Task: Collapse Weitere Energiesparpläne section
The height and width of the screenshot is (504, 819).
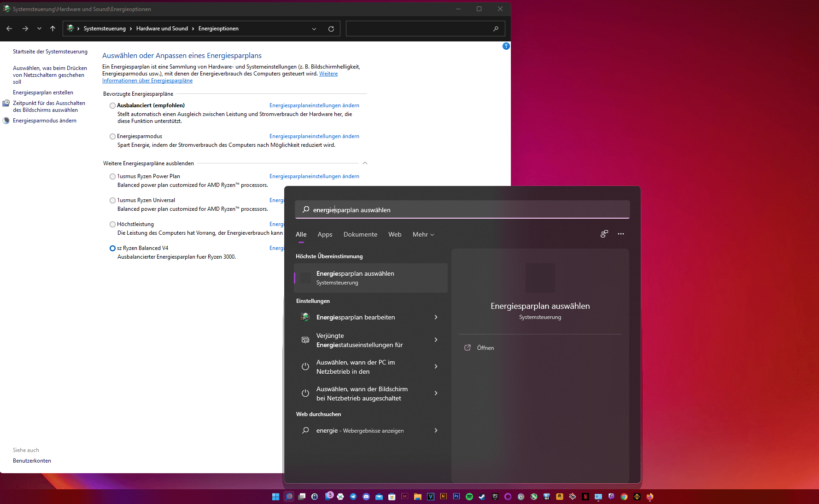Action: point(365,163)
